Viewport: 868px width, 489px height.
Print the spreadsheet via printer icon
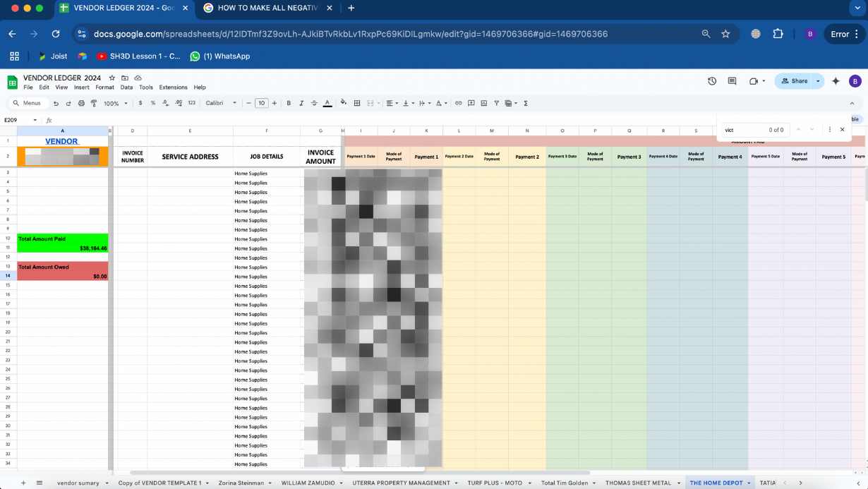[x=81, y=103]
